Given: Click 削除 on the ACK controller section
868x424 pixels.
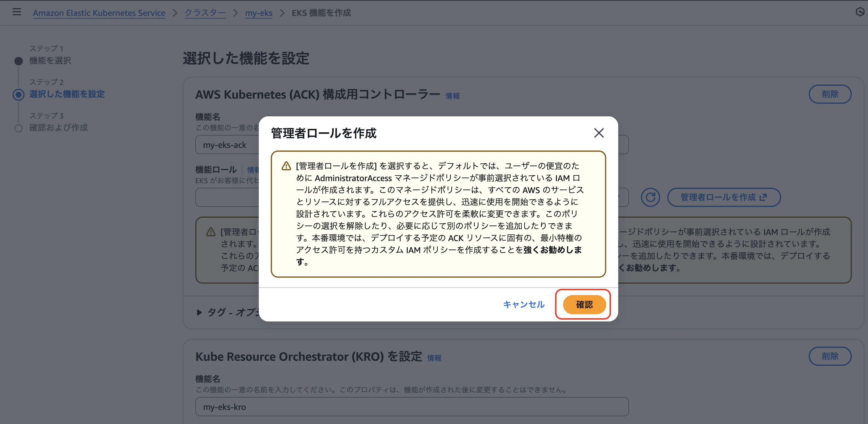Looking at the screenshot, I should (x=830, y=94).
